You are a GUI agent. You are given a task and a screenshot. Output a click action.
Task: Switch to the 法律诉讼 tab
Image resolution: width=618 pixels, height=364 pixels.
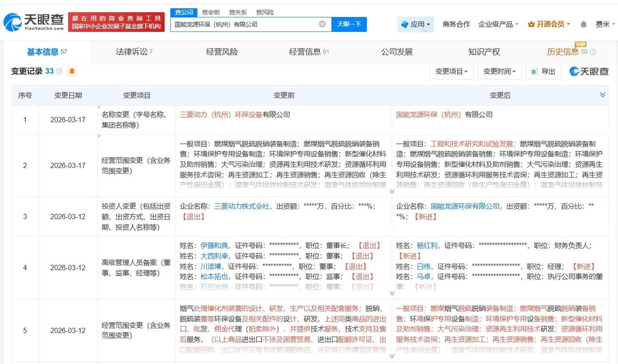[133, 52]
